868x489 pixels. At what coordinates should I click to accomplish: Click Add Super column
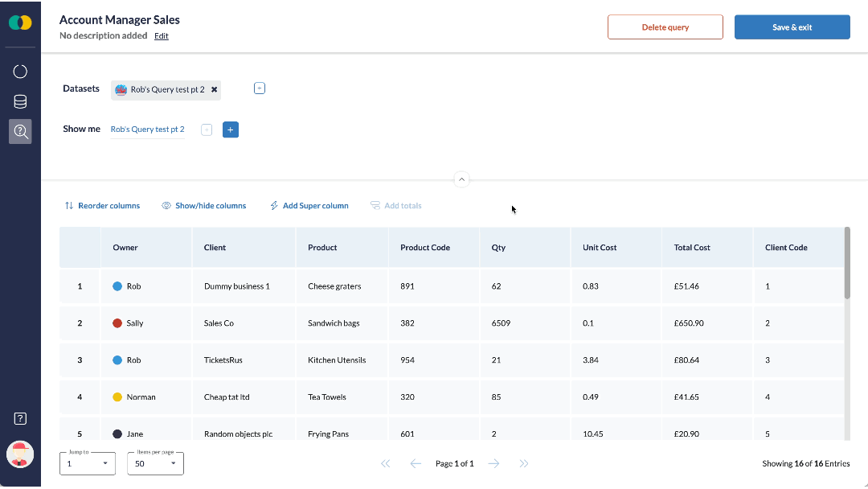(x=309, y=206)
